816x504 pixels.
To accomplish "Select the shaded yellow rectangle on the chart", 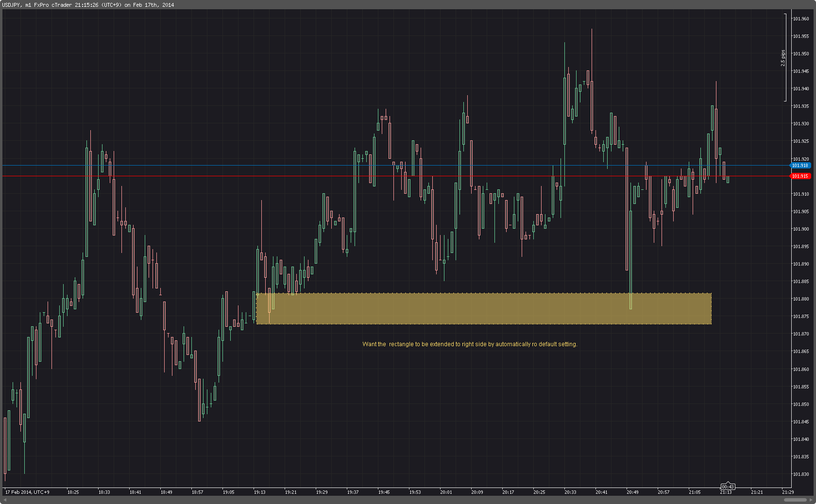I will 484,308.
